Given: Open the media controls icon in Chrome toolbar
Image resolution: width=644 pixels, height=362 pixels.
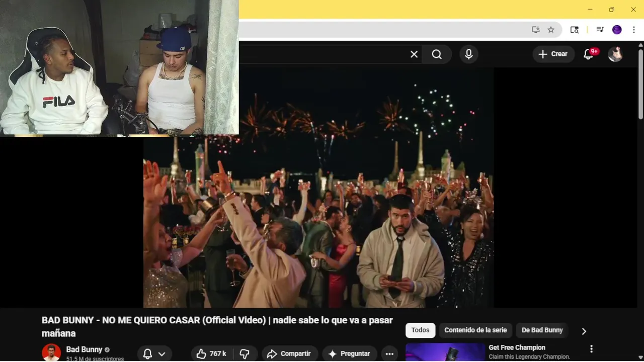Looking at the screenshot, I should coord(600,30).
